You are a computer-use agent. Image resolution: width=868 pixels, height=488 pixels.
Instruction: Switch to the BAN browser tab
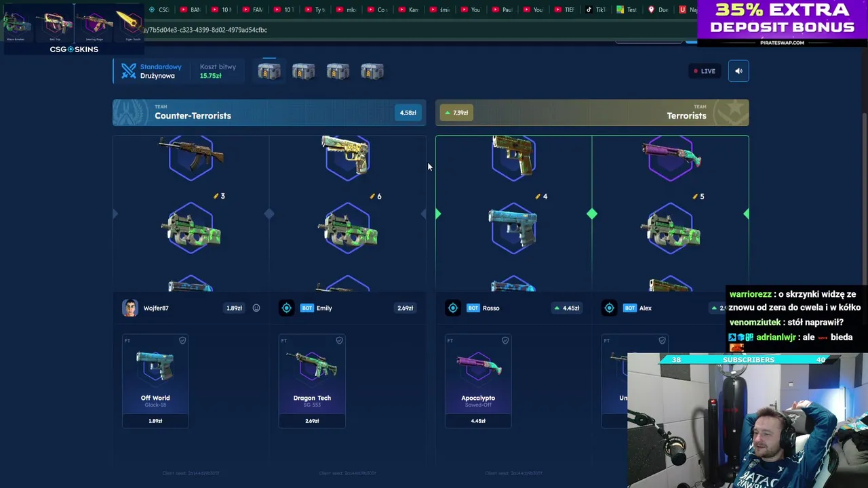[190, 9]
